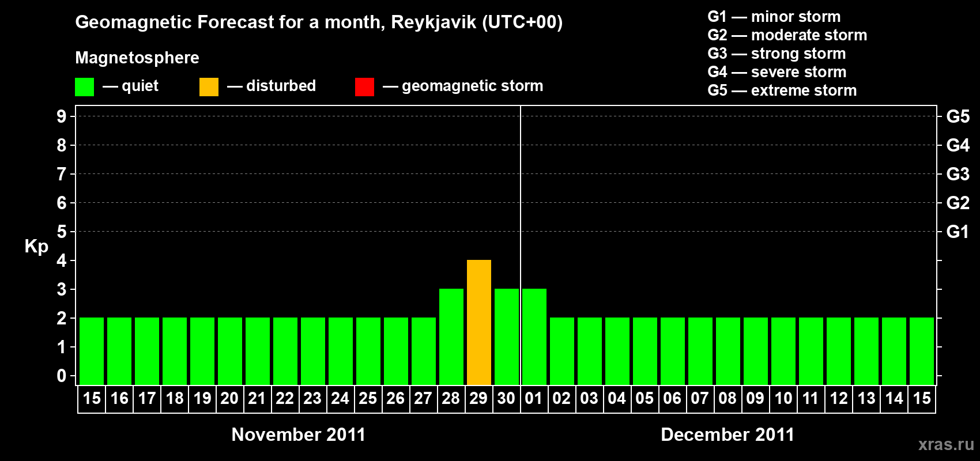This screenshot has width=980, height=461.
Task: Select the green bar for November 28
Action: (x=451, y=337)
